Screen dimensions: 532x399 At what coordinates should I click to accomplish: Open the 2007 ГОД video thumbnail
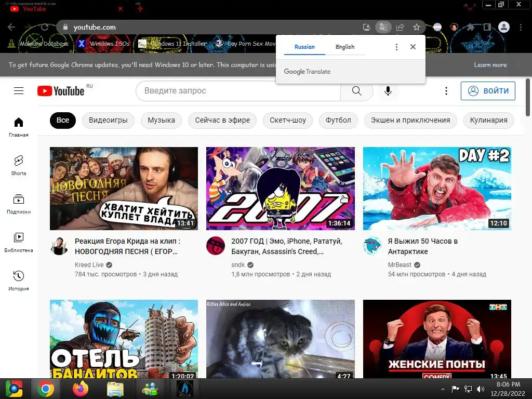281,189
